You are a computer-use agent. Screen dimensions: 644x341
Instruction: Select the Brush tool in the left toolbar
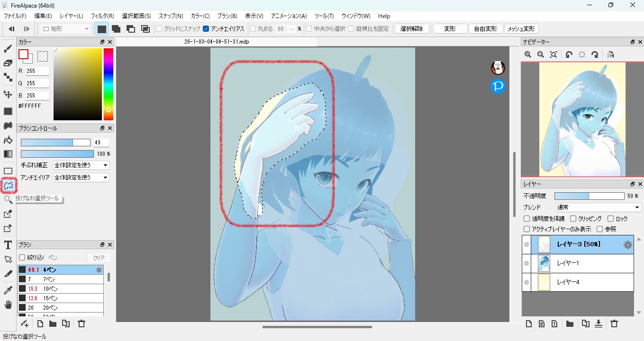click(8, 49)
